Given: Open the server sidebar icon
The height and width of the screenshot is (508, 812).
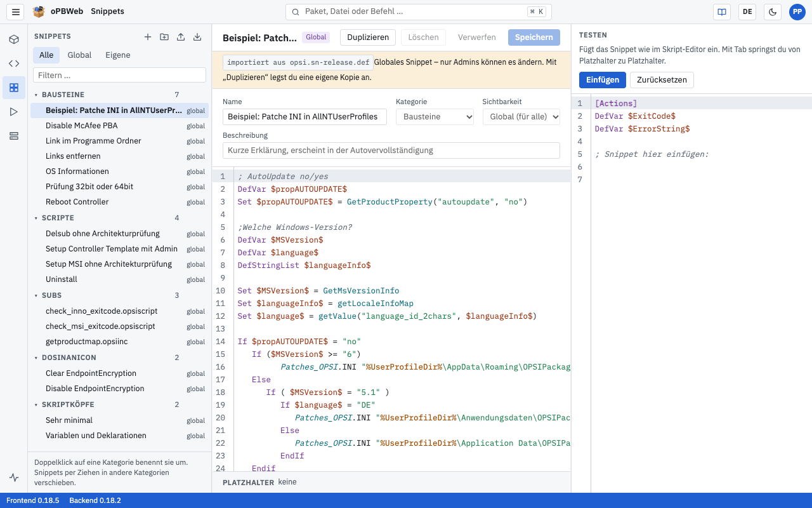Looking at the screenshot, I should point(14,136).
